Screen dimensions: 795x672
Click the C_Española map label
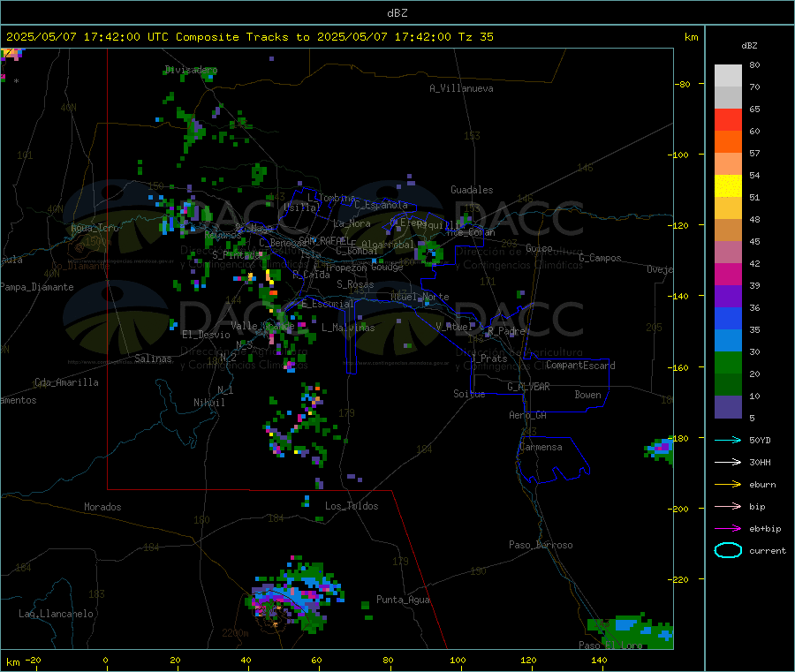[x=381, y=205]
